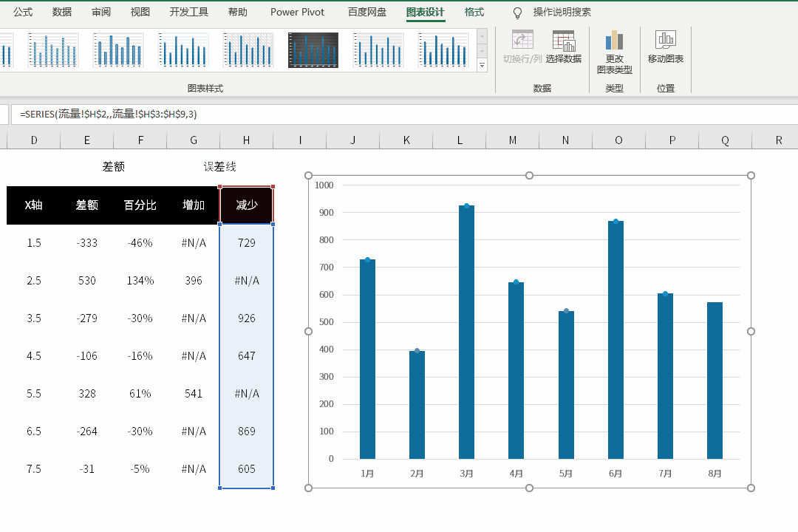Select the 减少 header cell
The width and height of the screenshot is (798, 532).
[x=246, y=205]
